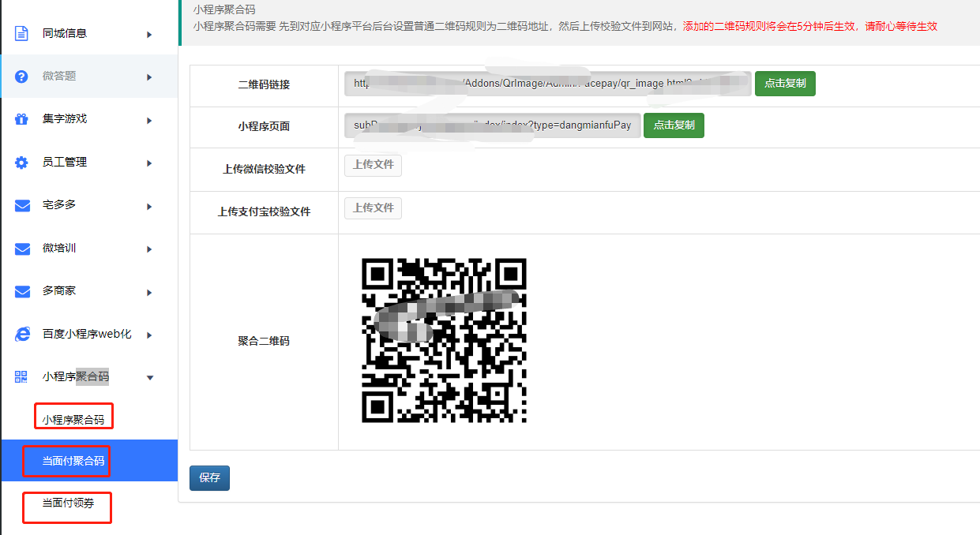Screen dimensions: 980x535
Task: Click the envelope icon beside 多商家
Action: (22, 291)
